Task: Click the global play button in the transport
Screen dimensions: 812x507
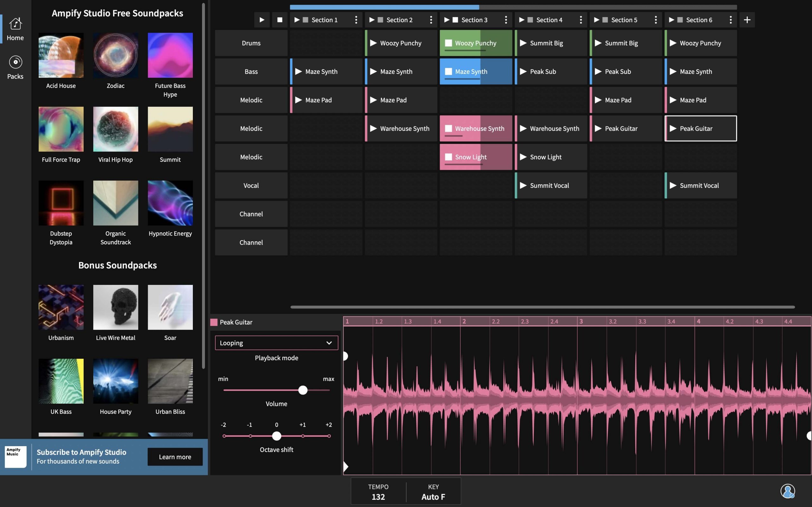Action: click(262, 20)
